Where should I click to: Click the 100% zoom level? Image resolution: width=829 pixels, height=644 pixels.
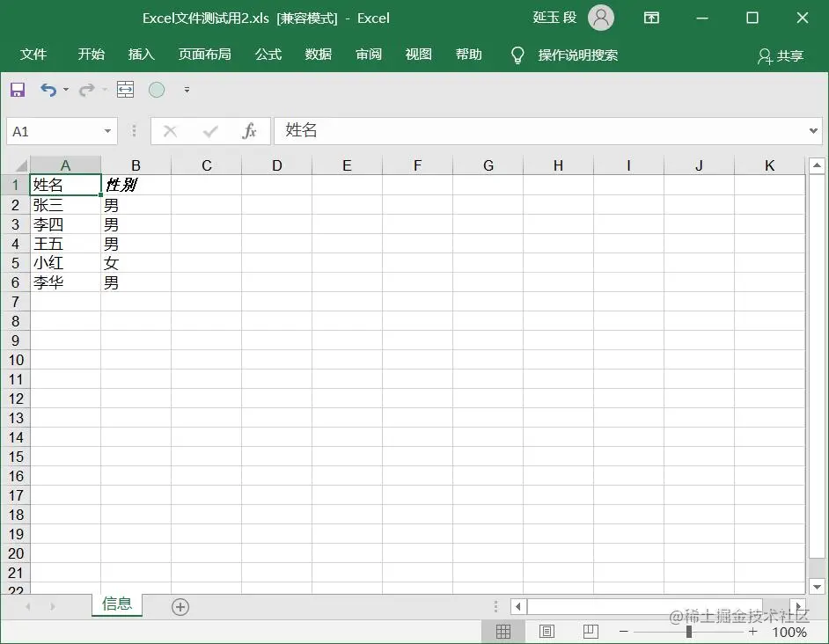coord(789,632)
